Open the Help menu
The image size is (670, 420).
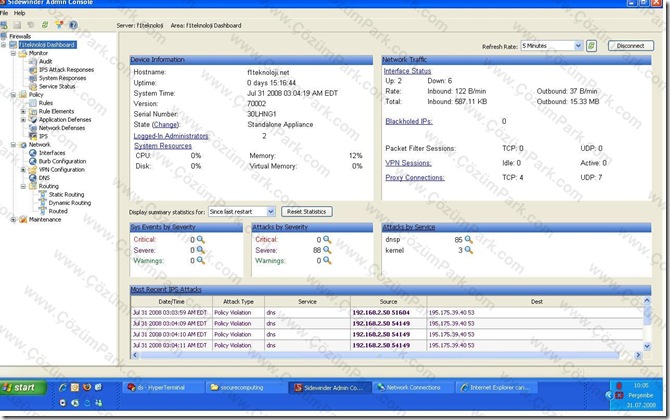pyautogui.click(x=20, y=13)
